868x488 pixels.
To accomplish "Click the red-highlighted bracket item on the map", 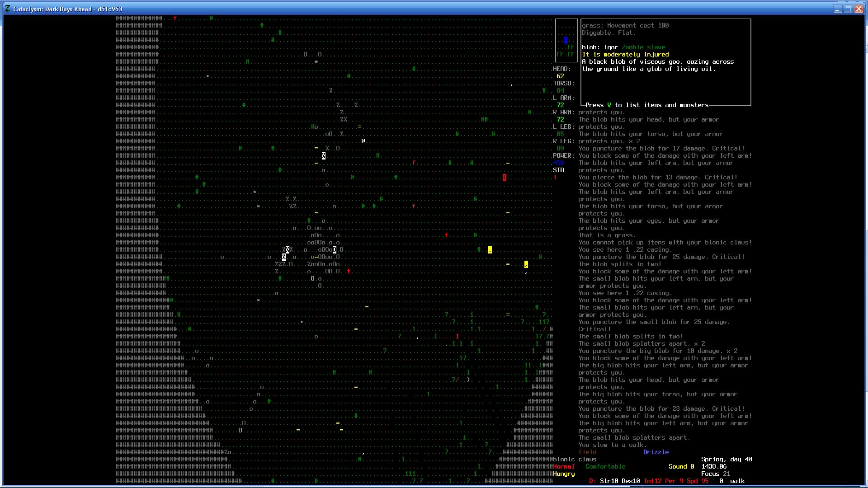I will pos(504,178).
